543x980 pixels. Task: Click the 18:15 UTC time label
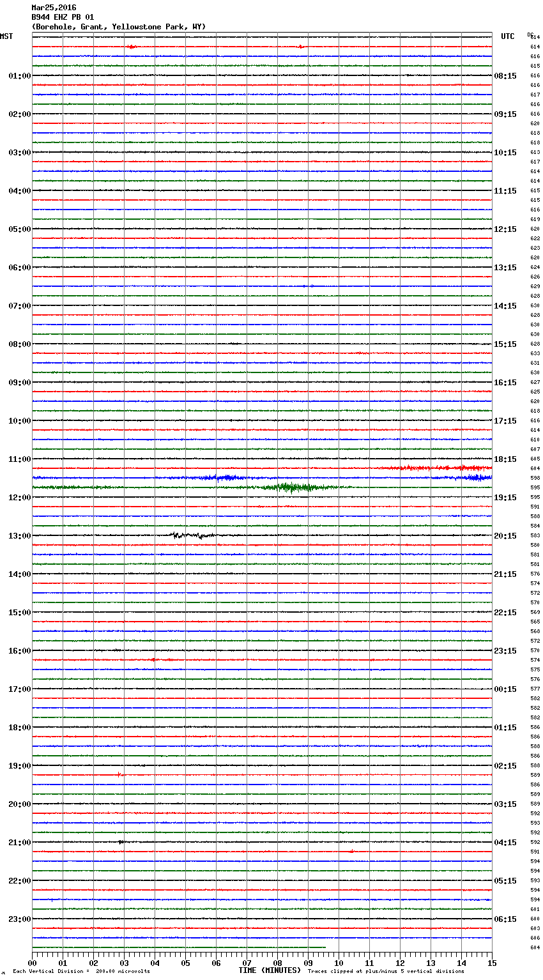point(505,459)
